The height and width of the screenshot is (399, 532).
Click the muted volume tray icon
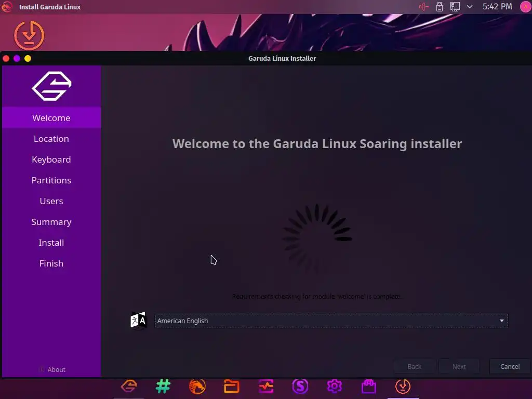424,7
